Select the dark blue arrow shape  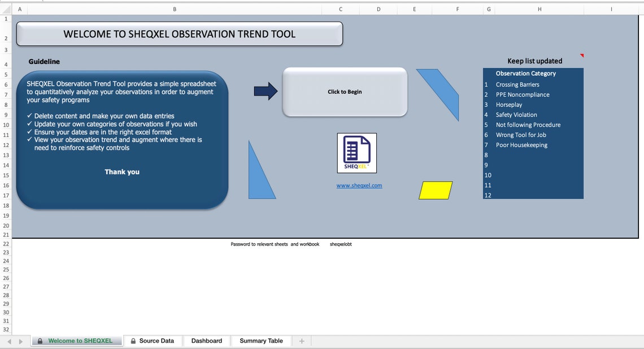pos(266,92)
